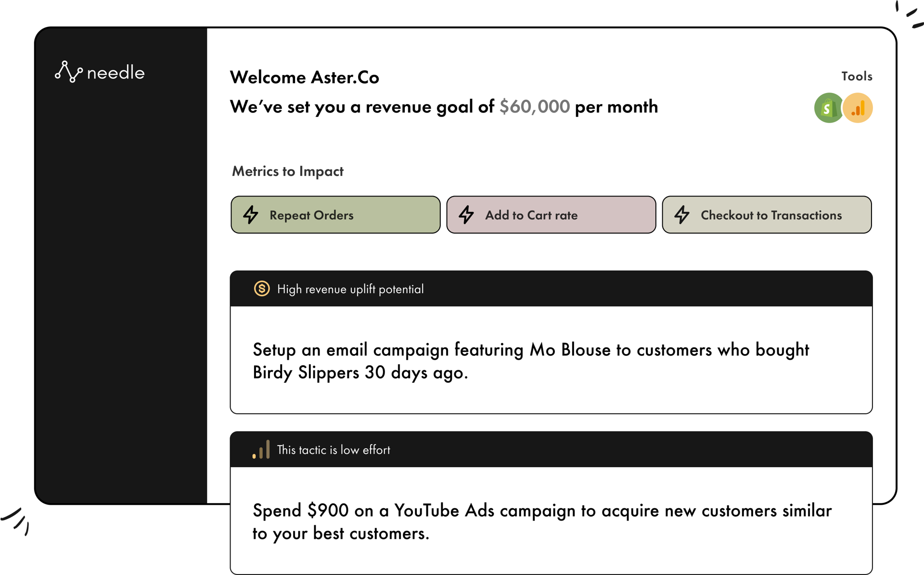Click the low effort bar chart icon

(x=261, y=449)
